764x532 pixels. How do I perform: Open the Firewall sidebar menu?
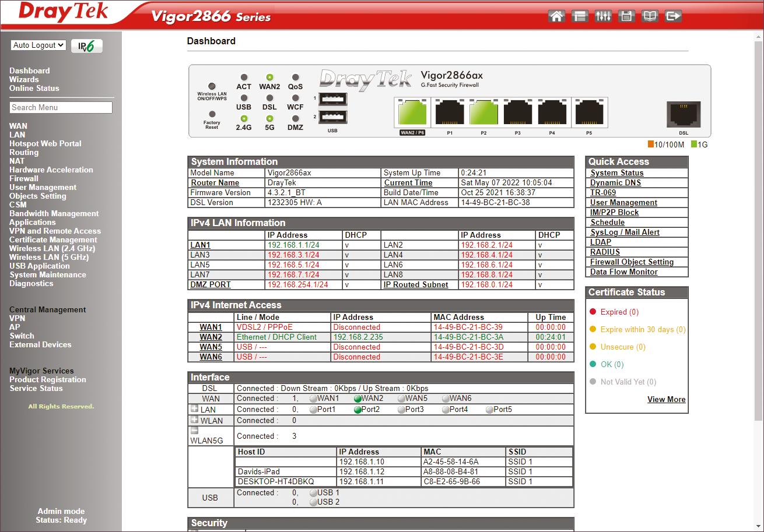coord(24,178)
